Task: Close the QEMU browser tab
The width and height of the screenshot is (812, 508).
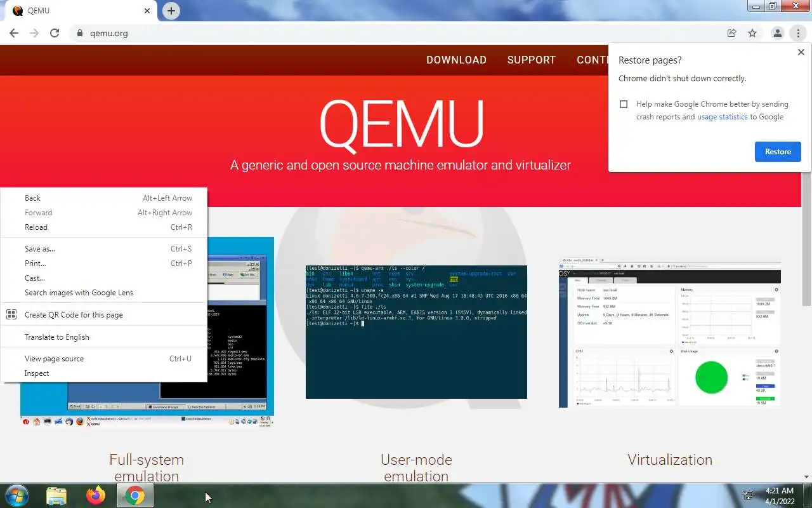Action: 147,11
